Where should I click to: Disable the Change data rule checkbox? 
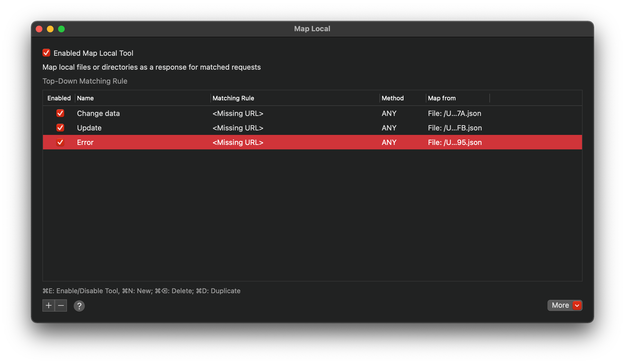coord(60,113)
